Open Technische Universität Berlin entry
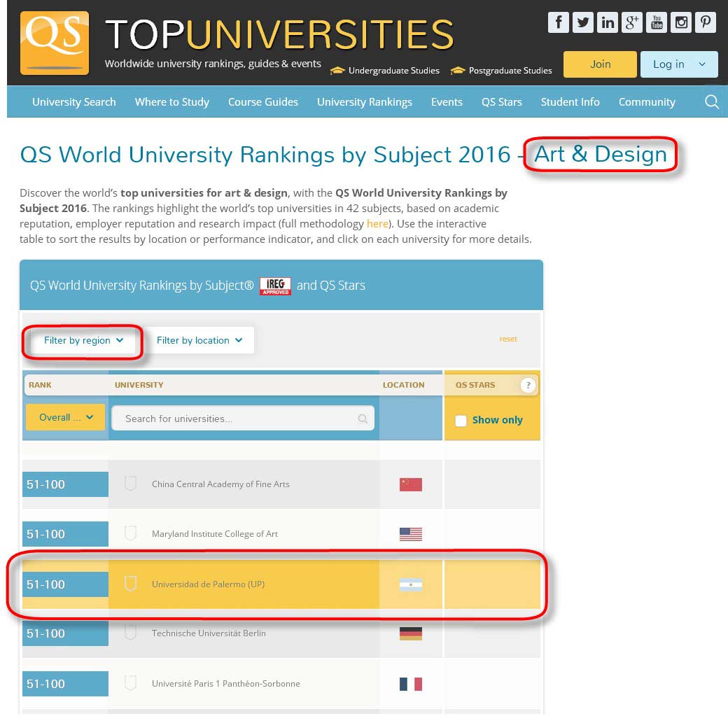 click(x=209, y=633)
